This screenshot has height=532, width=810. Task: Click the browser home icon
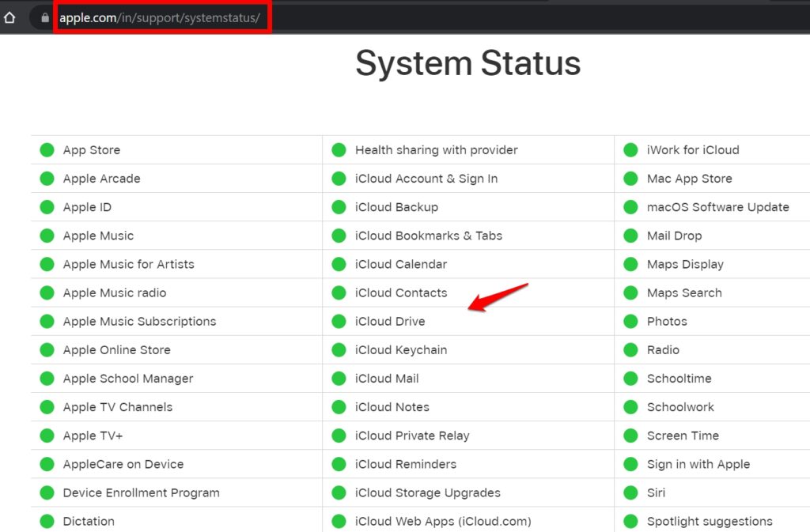(x=9, y=17)
